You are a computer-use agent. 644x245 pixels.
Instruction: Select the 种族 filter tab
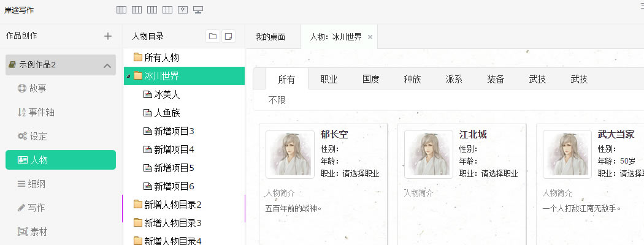[x=412, y=78]
